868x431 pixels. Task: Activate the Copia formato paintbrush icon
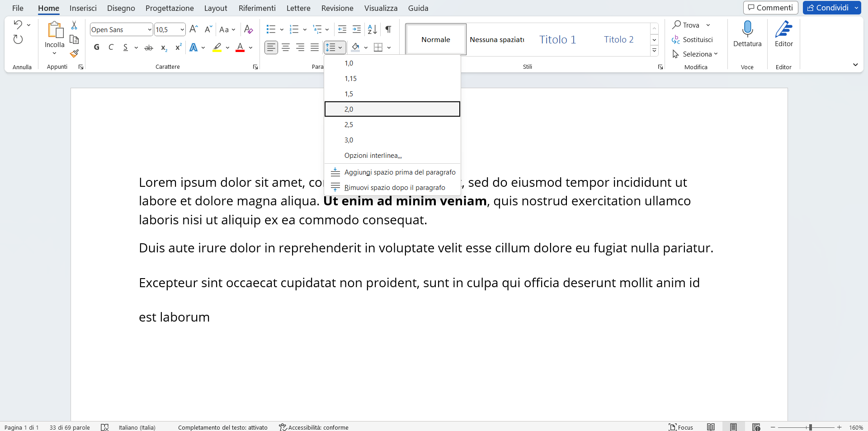click(x=74, y=53)
